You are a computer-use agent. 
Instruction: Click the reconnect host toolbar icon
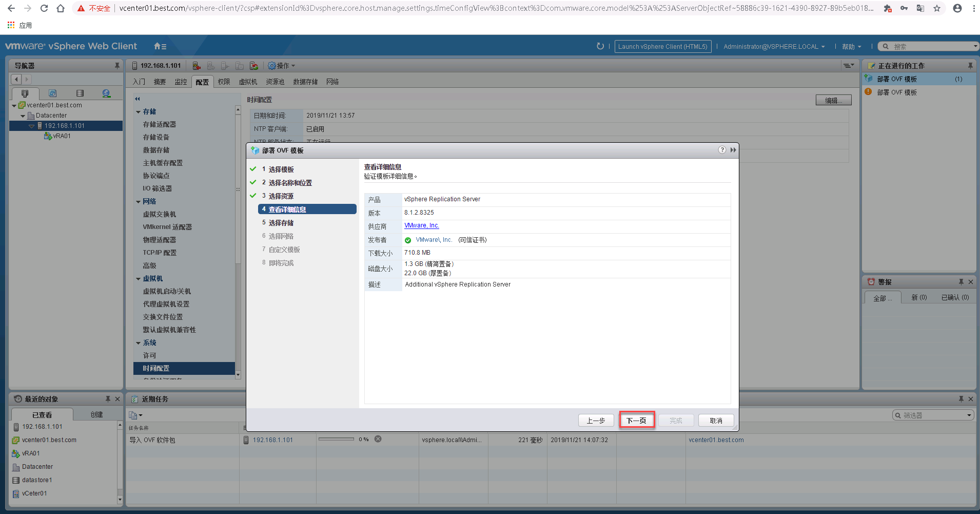(254, 66)
